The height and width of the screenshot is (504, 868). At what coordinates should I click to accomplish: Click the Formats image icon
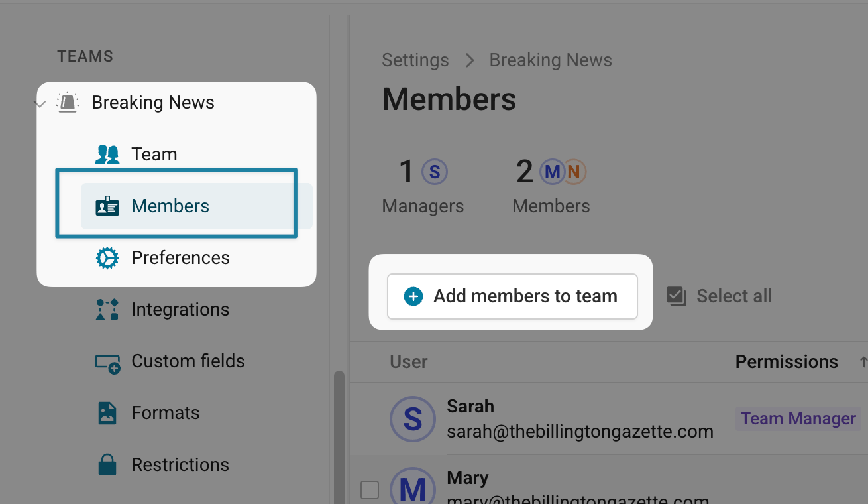107,413
